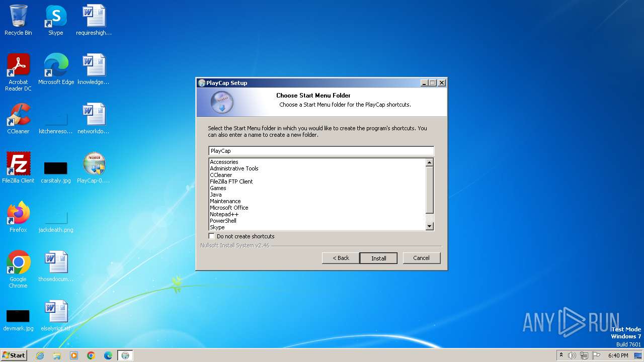Select PowerShell in the folder list
This screenshot has height=362, width=644.
pyautogui.click(x=223, y=221)
